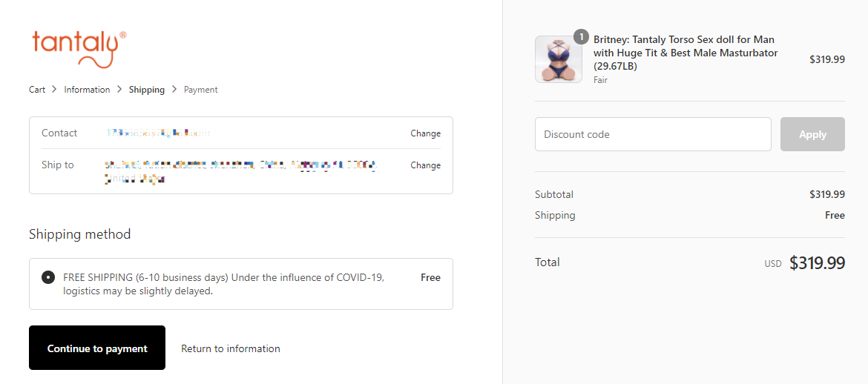This screenshot has height=384, width=868.
Task: Open the Information breadcrumb step
Action: point(87,90)
